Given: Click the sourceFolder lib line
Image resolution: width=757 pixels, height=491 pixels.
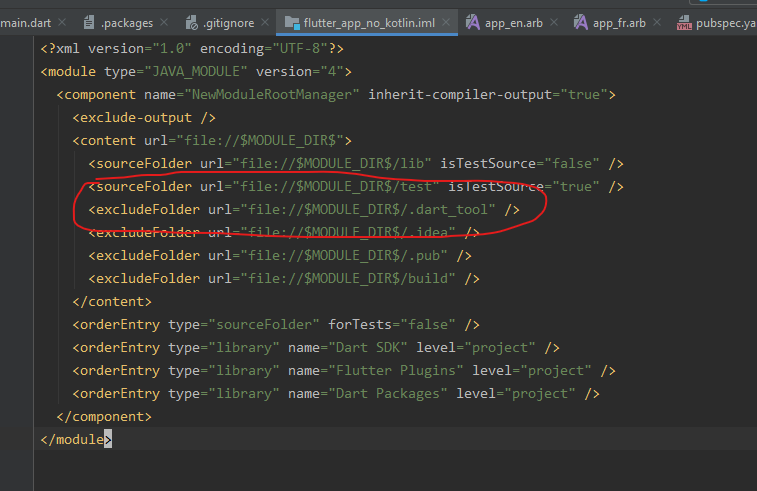Looking at the screenshot, I should [x=356, y=164].
